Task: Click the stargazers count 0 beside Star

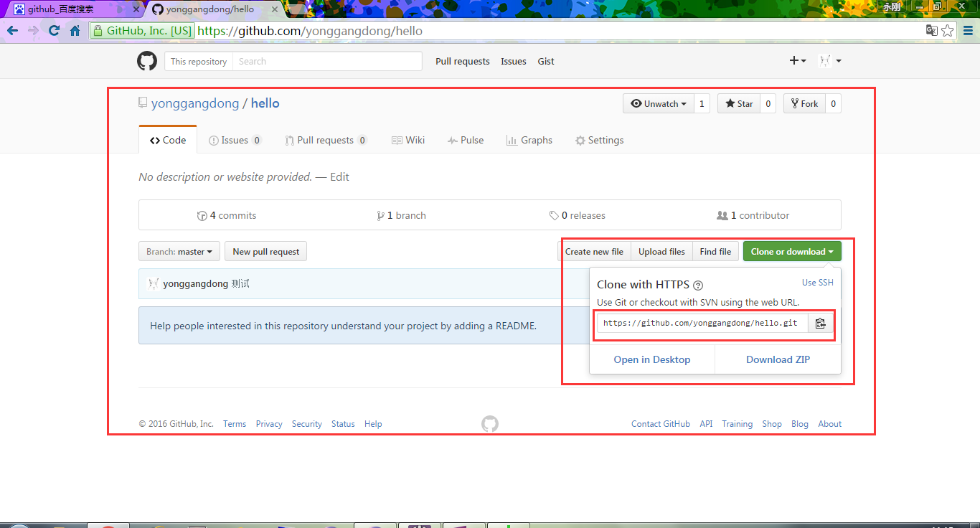Action: tap(768, 104)
